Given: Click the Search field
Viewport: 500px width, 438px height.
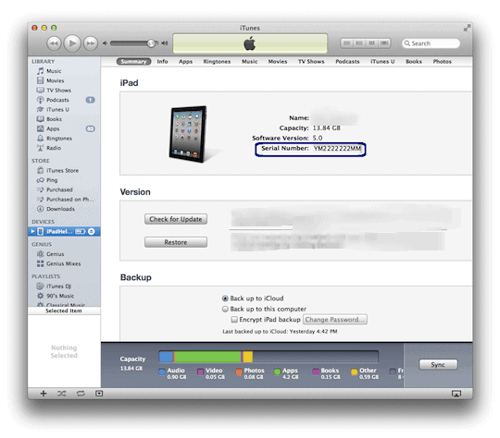Looking at the screenshot, I should pyautogui.click(x=431, y=43).
